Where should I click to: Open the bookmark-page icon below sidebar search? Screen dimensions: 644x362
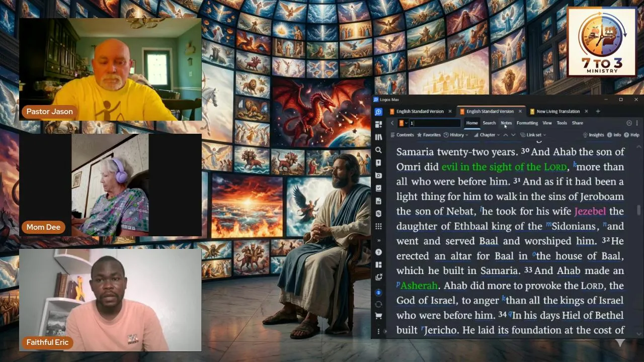pyautogui.click(x=378, y=163)
